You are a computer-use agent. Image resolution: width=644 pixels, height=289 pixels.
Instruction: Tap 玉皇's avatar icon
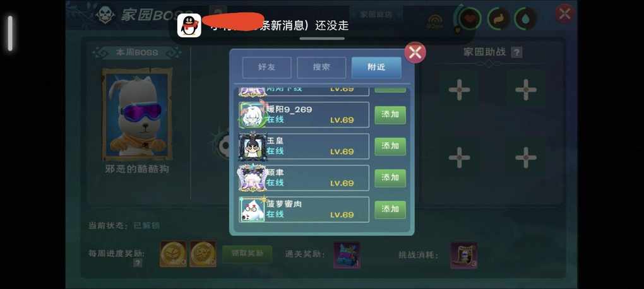pyautogui.click(x=253, y=146)
